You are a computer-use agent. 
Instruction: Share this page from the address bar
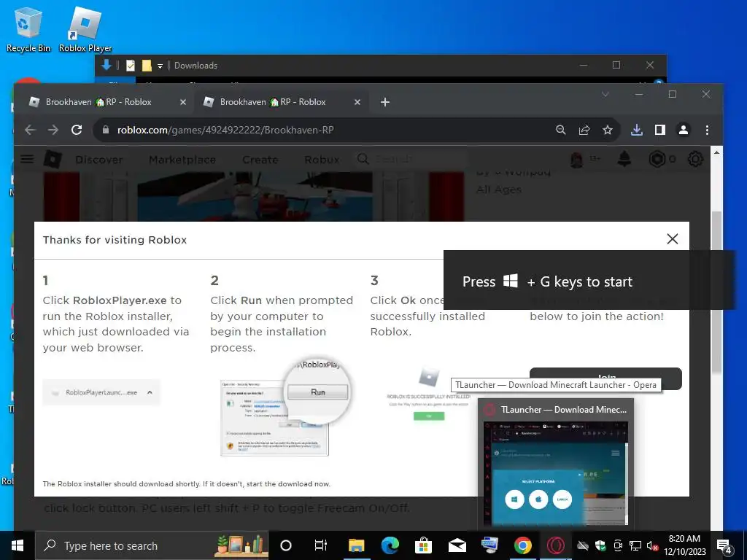(584, 130)
